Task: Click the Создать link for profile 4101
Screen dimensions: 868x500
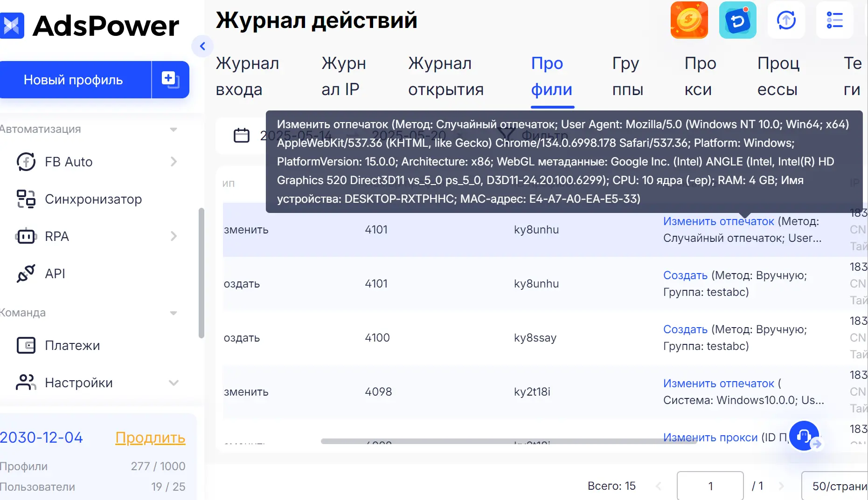Action: (x=685, y=275)
